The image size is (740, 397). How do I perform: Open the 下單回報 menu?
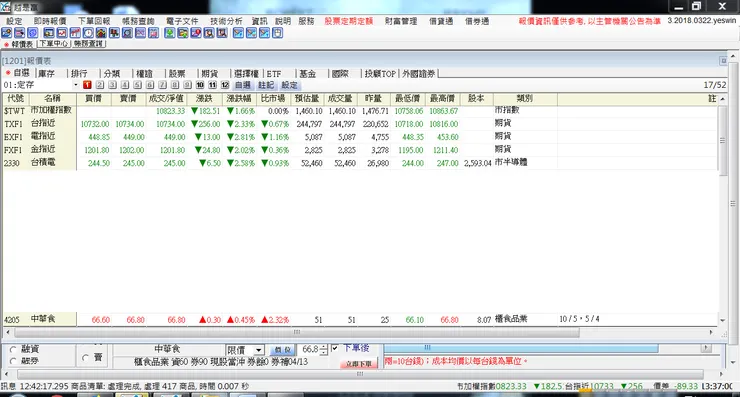point(94,21)
